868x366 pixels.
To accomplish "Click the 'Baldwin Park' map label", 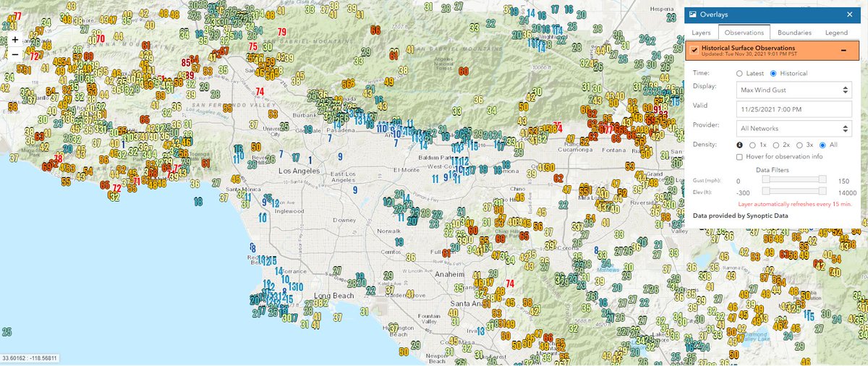I will coord(435,157).
